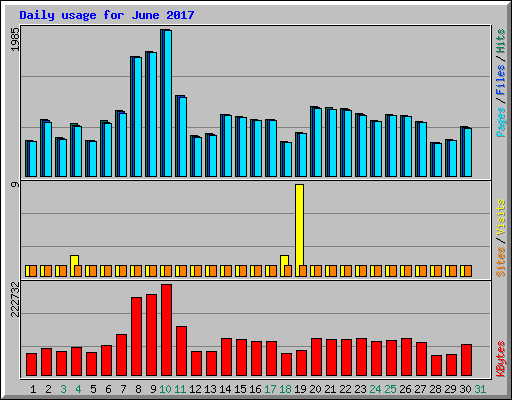Select day "23" on the x-axis
This screenshot has height=400, width=512.
(x=360, y=389)
